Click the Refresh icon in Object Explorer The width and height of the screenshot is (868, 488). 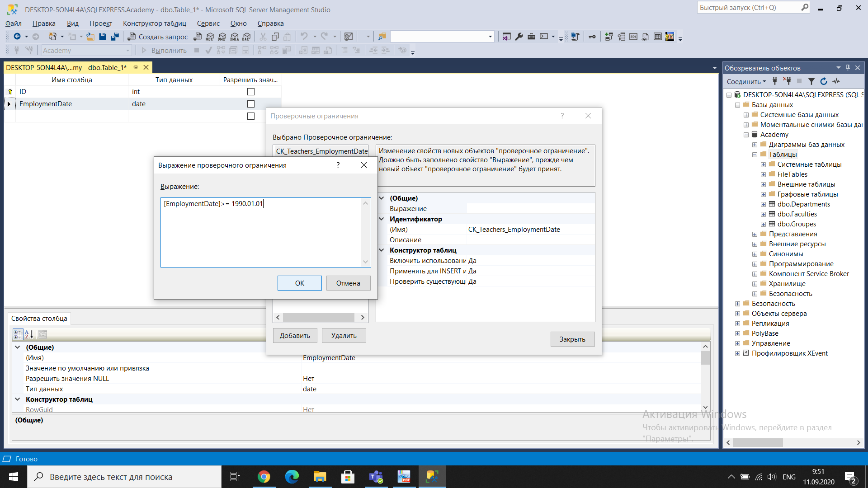tap(824, 81)
